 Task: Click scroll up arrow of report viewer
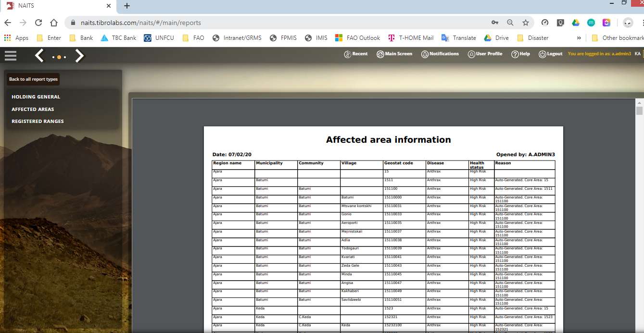pos(639,102)
